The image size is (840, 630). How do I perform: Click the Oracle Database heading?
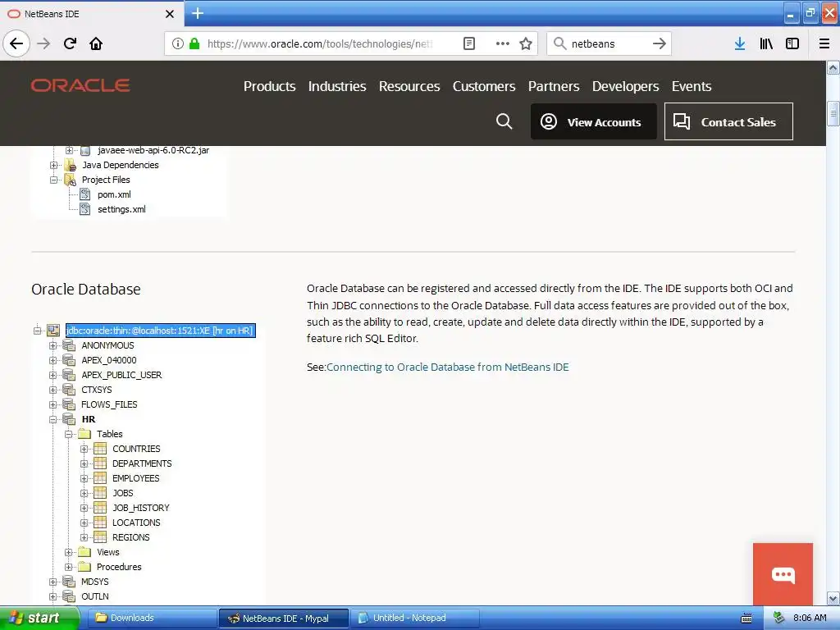[85, 290]
